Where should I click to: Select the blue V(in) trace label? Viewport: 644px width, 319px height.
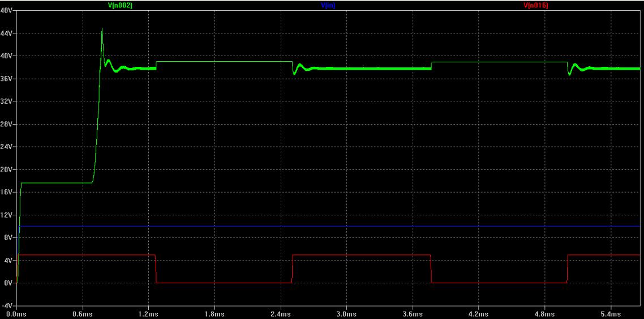point(327,5)
